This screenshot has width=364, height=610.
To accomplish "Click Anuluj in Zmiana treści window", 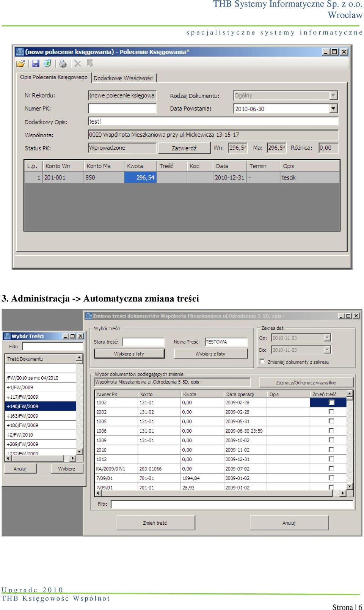I will (x=289, y=523).
